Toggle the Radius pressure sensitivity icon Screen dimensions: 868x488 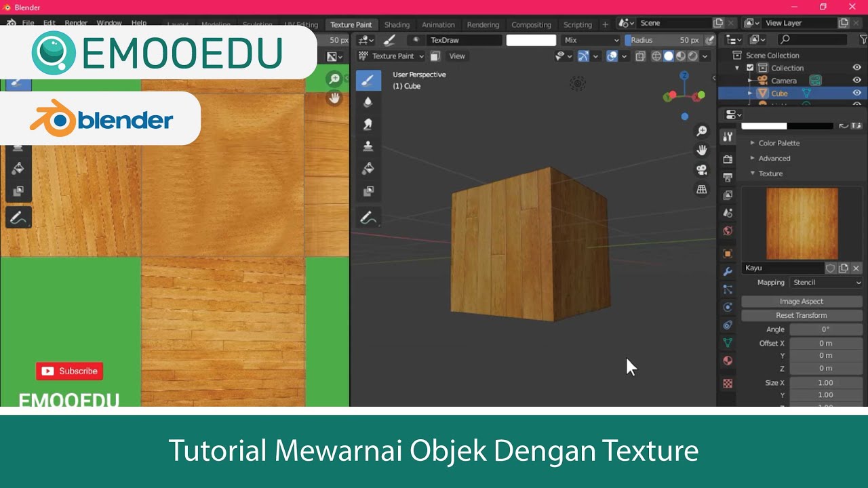710,40
